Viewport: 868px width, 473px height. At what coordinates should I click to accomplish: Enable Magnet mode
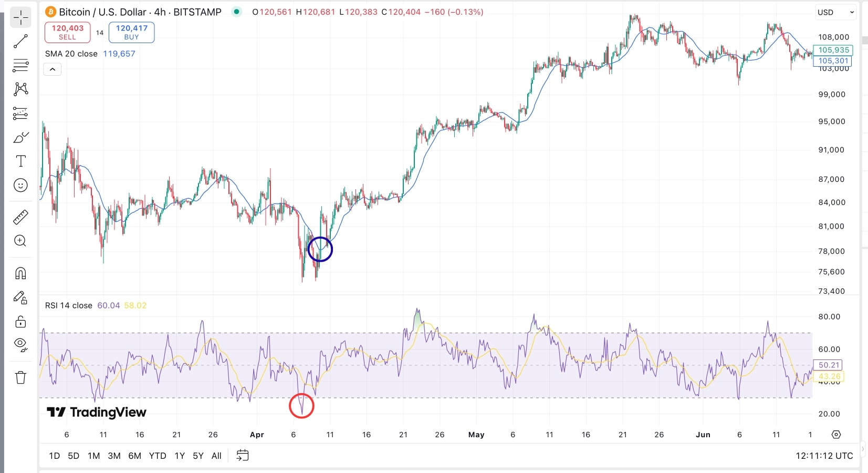[x=20, y=273]
